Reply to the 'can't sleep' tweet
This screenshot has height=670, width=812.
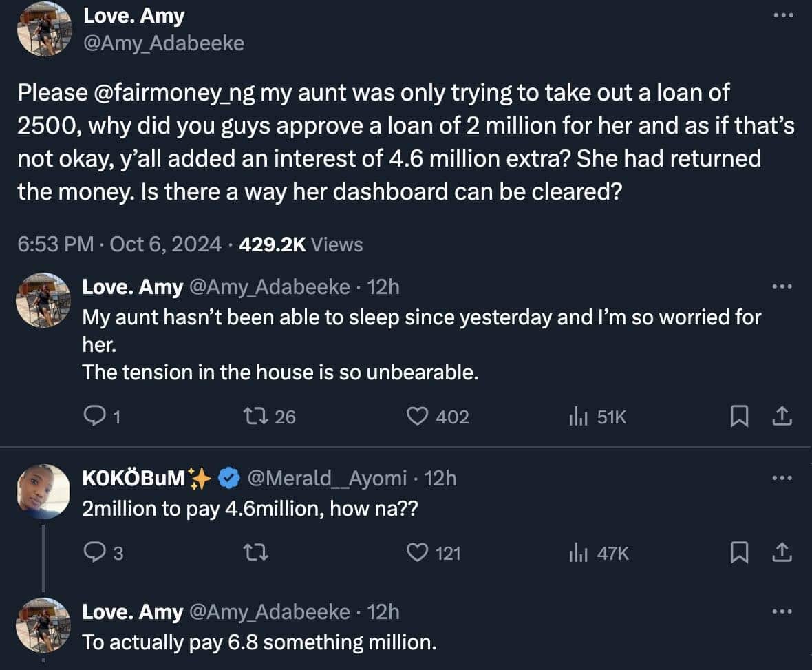pyautogui.click(x=93, y=416)
